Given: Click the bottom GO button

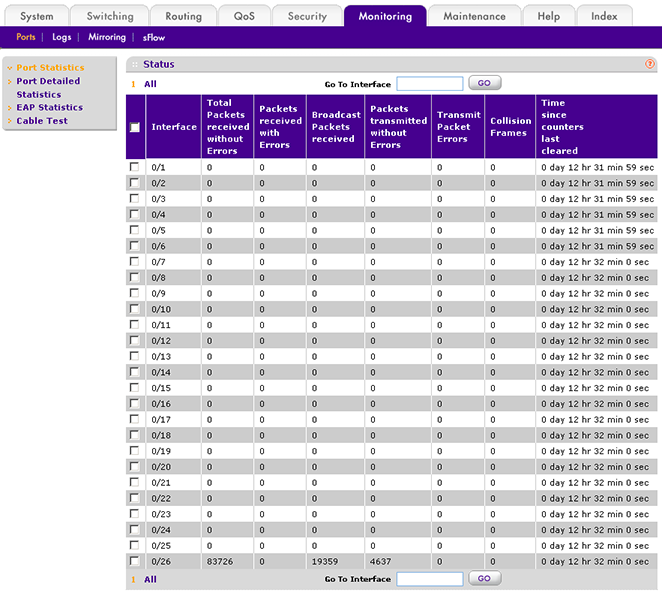Looking at the screenshot, I should tap(485, 578).
